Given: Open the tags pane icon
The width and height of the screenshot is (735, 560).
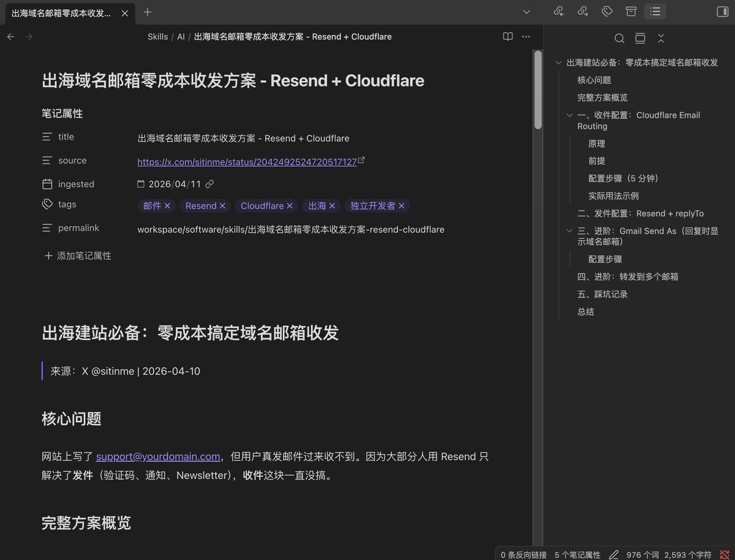Looking at the screenshot, I should pyautogui.click(x=607, y=11).
